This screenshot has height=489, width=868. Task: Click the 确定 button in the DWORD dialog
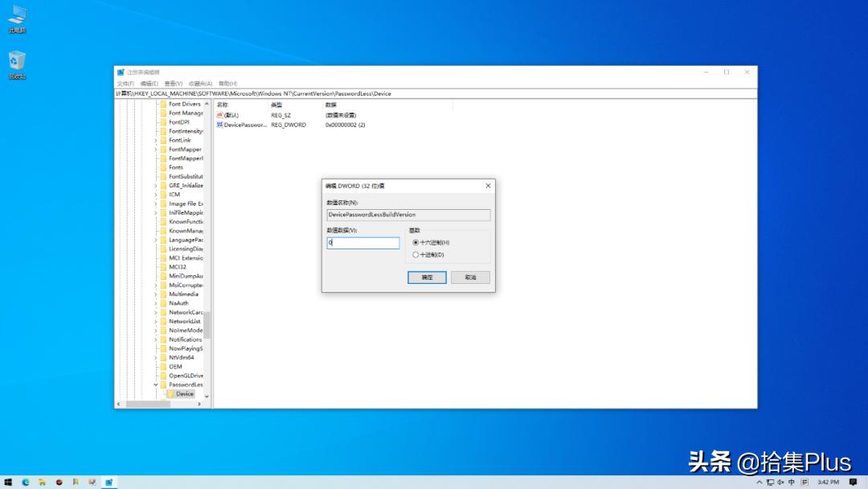[x=427, y=277]
